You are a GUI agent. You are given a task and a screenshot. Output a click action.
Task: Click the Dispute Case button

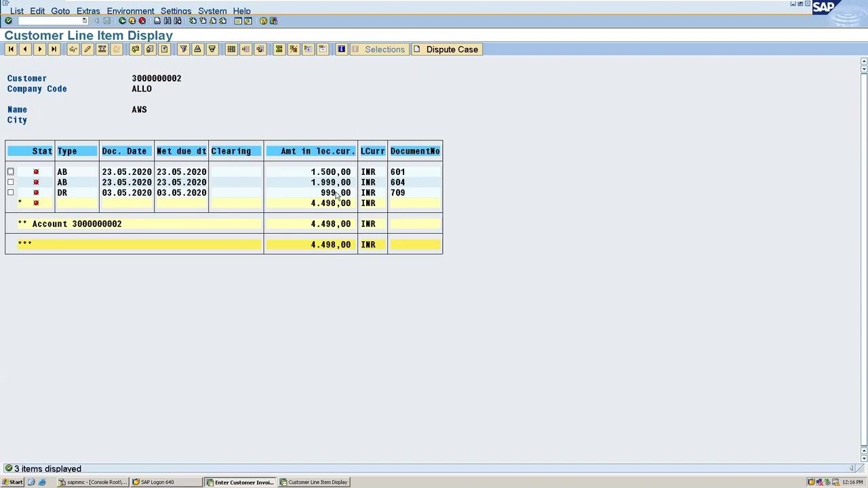point(446,49)
